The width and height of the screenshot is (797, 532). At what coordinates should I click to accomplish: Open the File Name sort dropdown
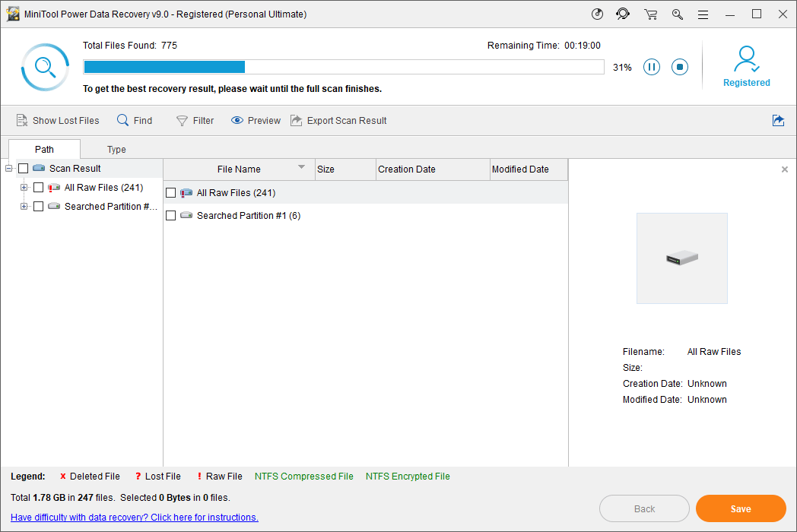coord(302,169)
